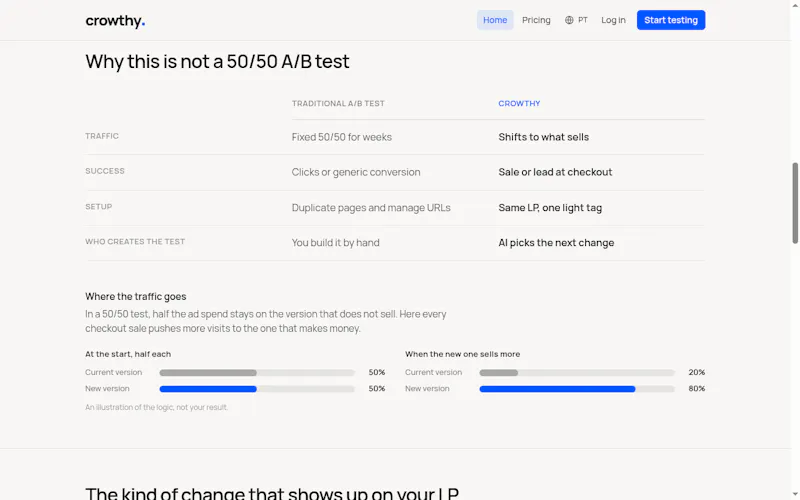
Task: Click the page vertical scrollbar thumb
Action: (x=795, y=203)
